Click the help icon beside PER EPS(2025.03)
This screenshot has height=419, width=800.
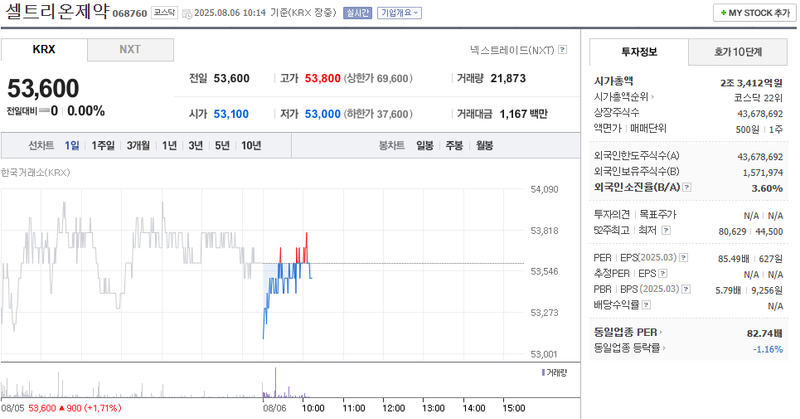coord(684,258)
